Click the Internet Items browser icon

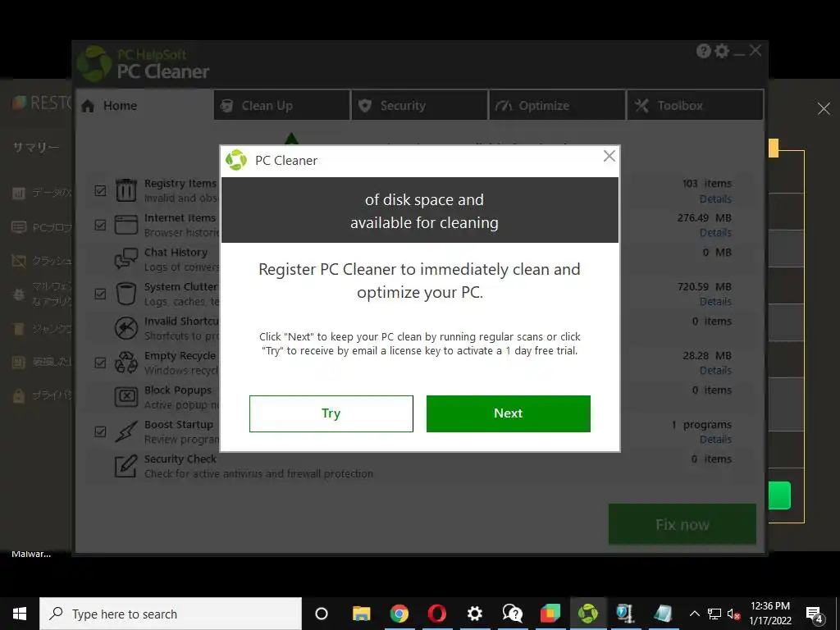(x=126, y=225)
